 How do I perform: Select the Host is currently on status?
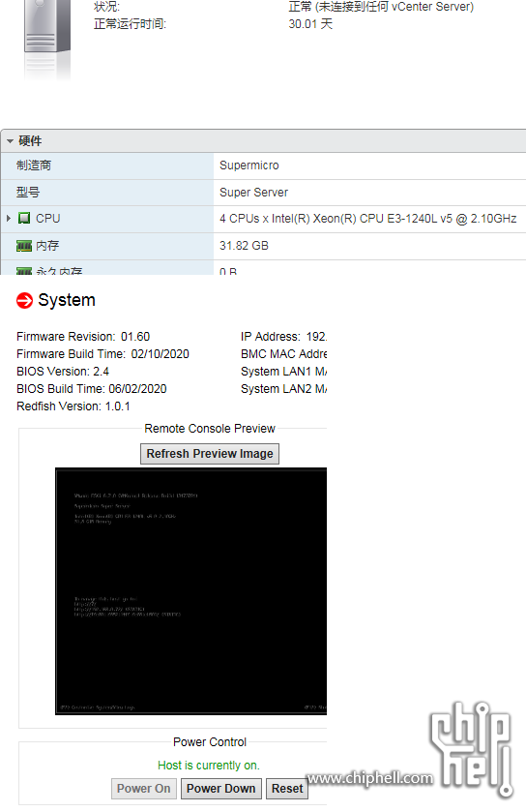point(209,766)
